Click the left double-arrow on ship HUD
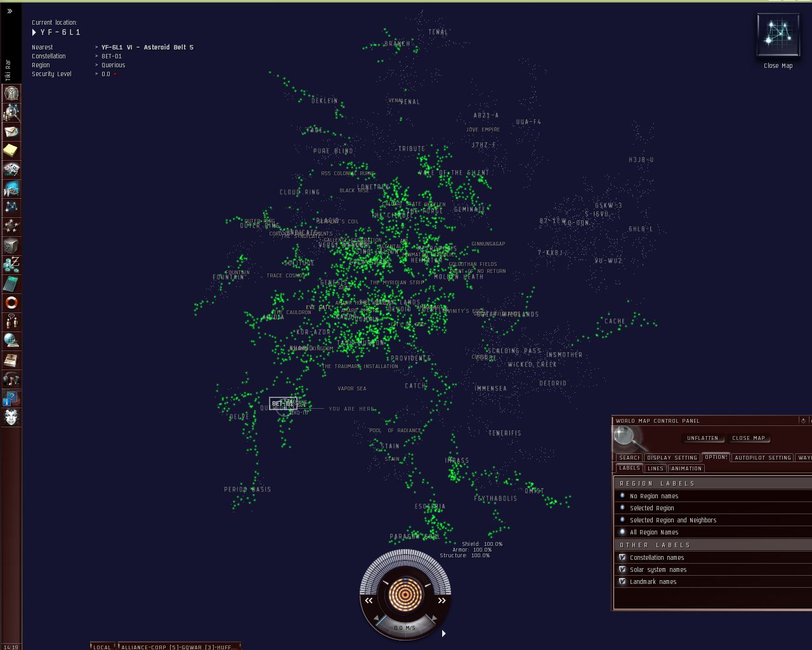Screen dimensions: 812x650 [369, 600]
